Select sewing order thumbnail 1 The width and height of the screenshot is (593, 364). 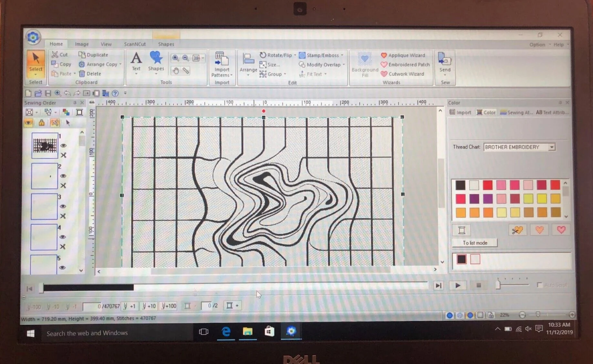click(x=45, y=145)
